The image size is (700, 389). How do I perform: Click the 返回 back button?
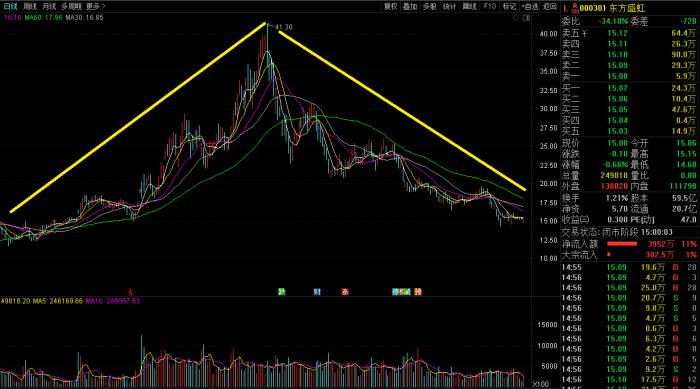click(x=550, y=6)
